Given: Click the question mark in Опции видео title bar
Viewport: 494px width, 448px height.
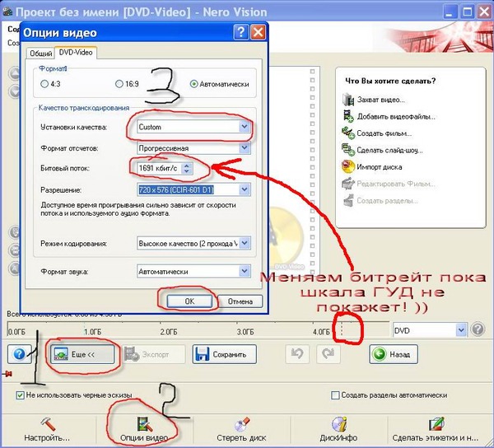Looking at the screenshot, I should [x=240, y=32].
